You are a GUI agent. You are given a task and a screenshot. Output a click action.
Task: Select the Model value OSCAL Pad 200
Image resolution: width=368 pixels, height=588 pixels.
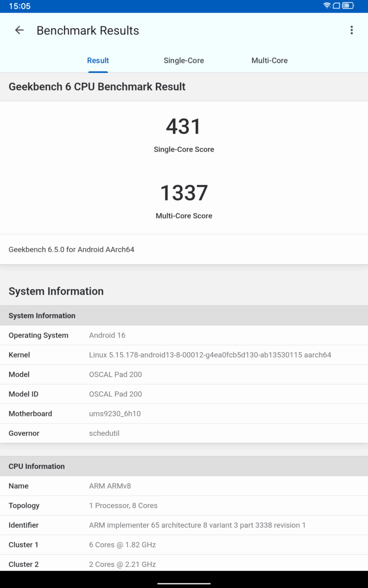pos(116,375)
